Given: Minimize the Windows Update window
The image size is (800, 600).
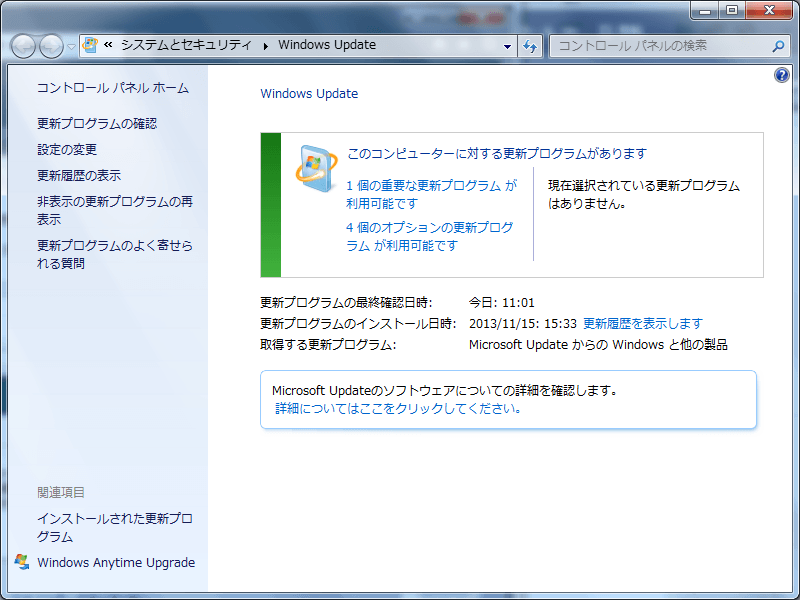Looking at the screenshot, I should (x=705, y=10).
